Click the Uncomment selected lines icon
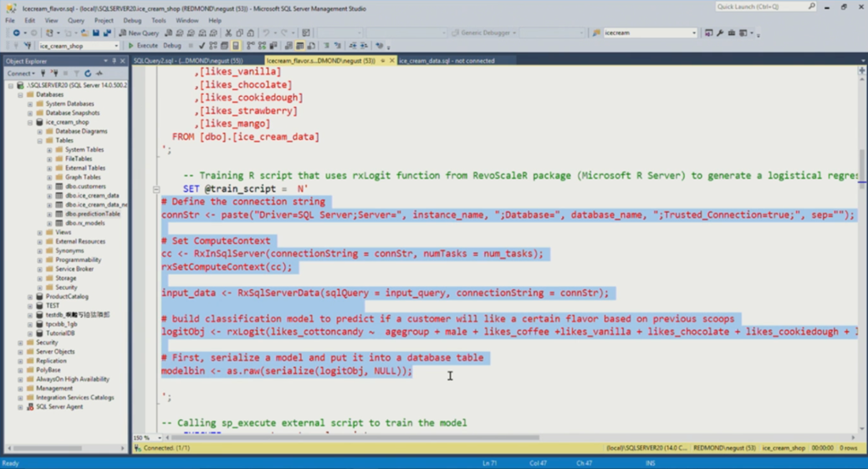Image resolution: width=868 pixels, height=469 pixels. tap(337, 46)
